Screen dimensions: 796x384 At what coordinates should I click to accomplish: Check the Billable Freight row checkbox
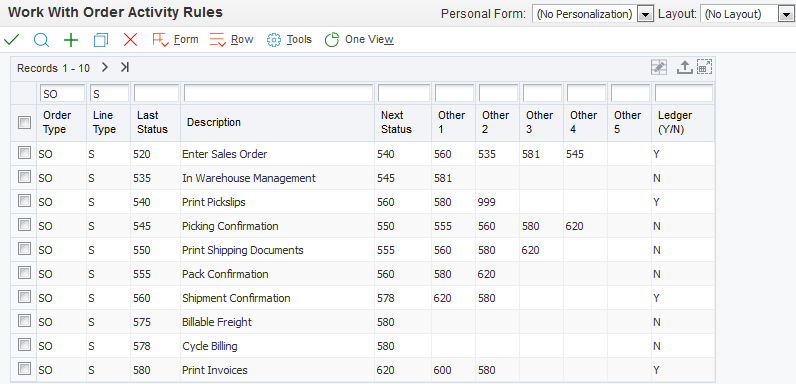pos(24,321)
